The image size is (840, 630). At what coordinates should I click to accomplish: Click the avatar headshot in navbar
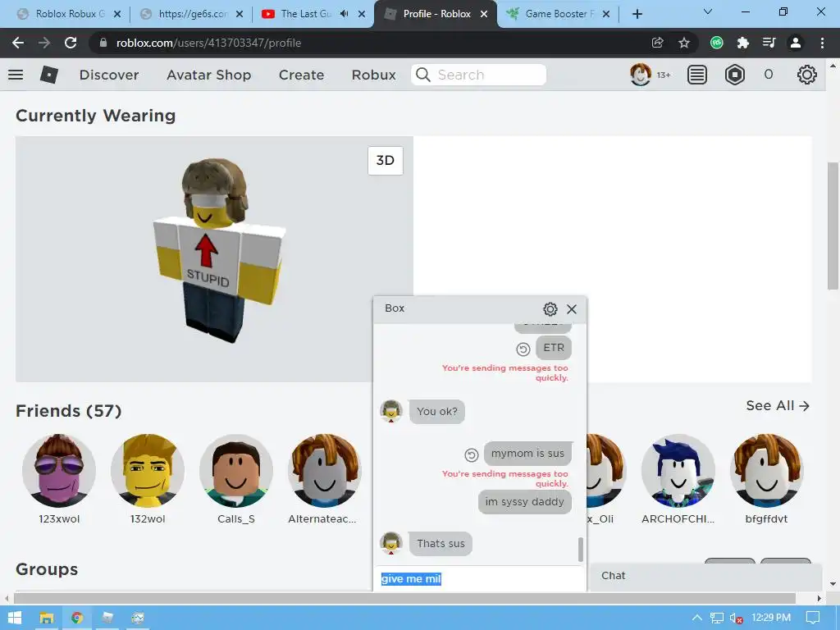click(640, 75)
